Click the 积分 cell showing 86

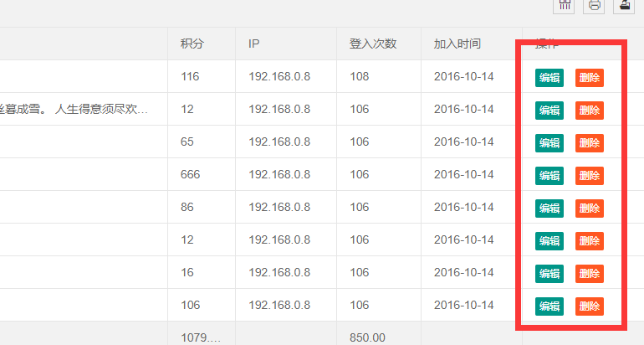(202, 207)
